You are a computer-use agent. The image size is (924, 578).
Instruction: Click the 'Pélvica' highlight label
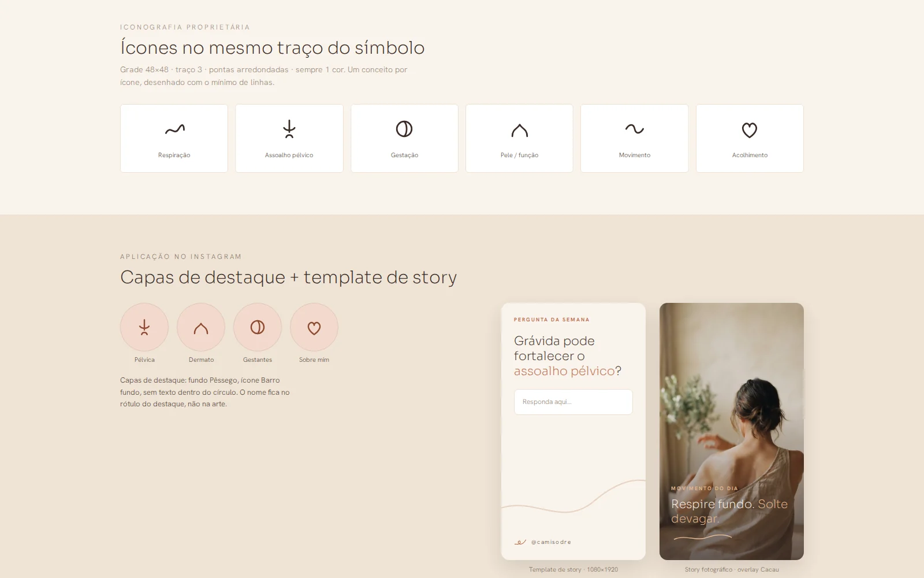(x=144, y=360)
